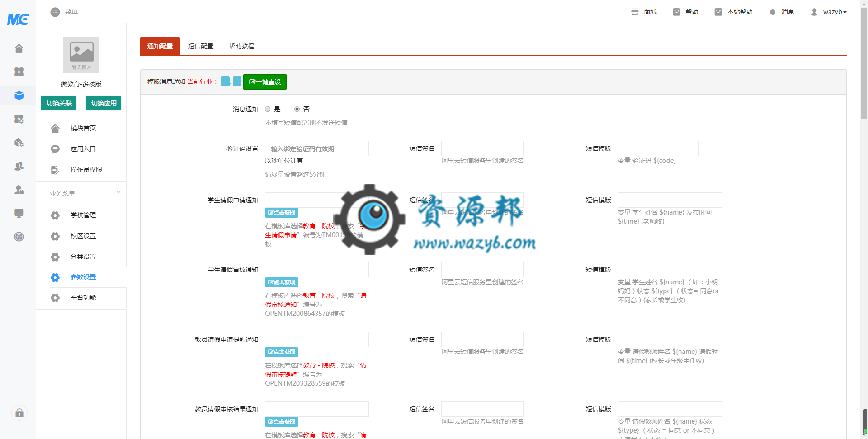This screenshot has height=439, width=868.
Task: Click the blue cube icon in sidebar
Action: pos(19,95)
